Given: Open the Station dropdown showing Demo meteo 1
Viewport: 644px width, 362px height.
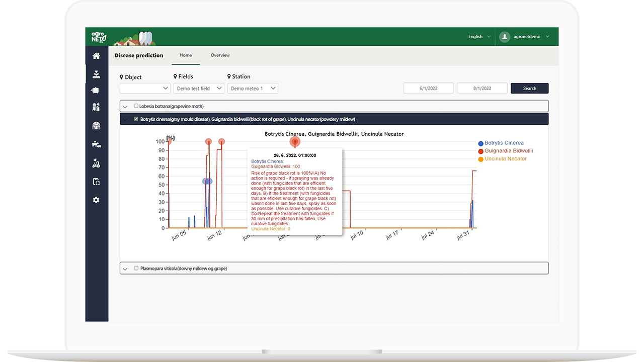Looking at the screenshot, I should click(253, 88).
